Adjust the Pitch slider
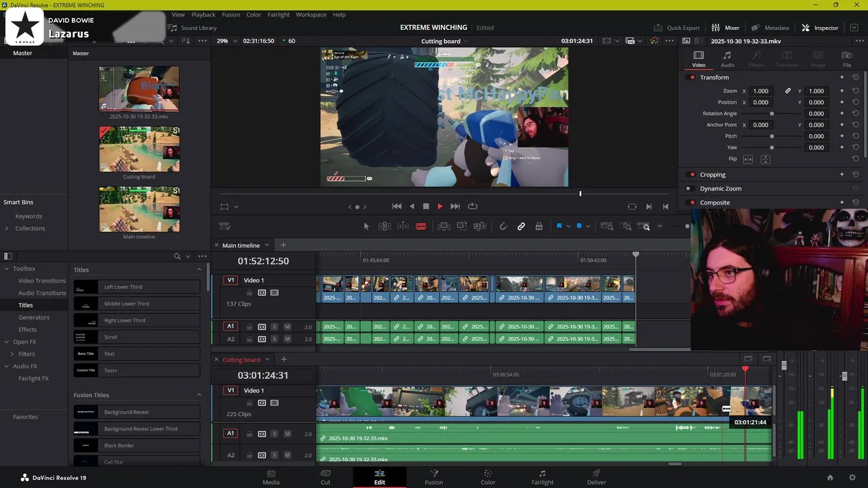The width and height of the screenshot is (868, 488). point(772,136)
